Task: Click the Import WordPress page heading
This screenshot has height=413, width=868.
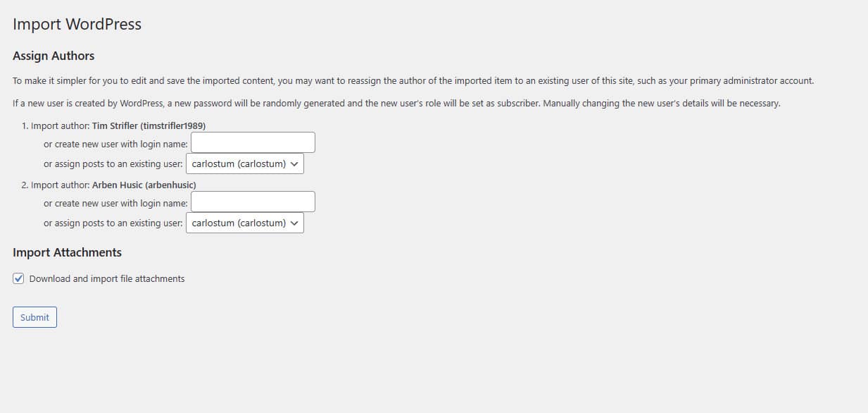Action: tap(77, 24)
